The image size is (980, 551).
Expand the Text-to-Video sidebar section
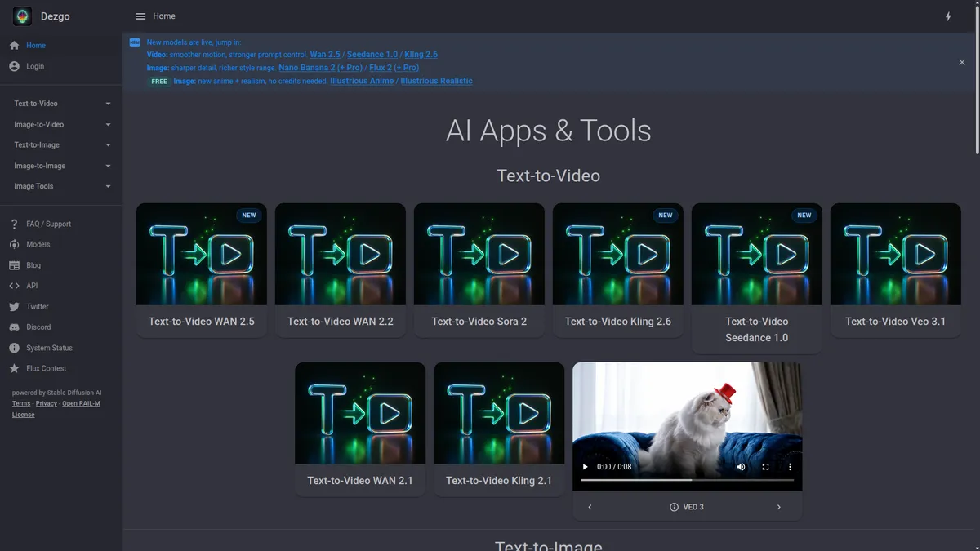(x=61, y=104)
